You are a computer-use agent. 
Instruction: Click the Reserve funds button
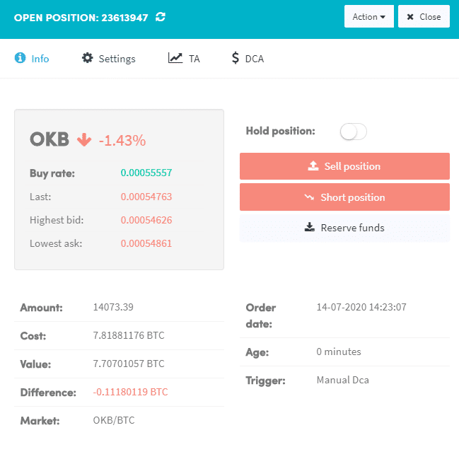pyautogui.click(x=344, y=228)
